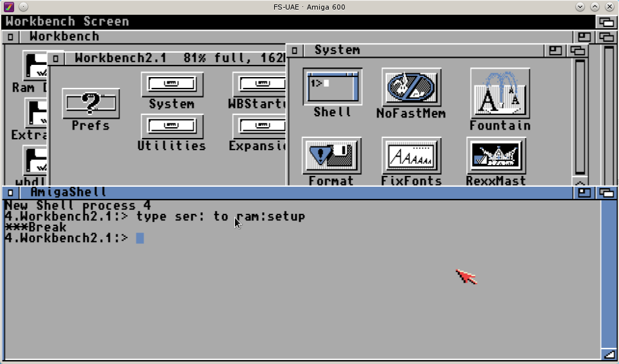Image resolution: width=619 pixels, height=364 pixels.
Task: Click the Workbench window zoom gadget
Action: (x=584, y=37)
